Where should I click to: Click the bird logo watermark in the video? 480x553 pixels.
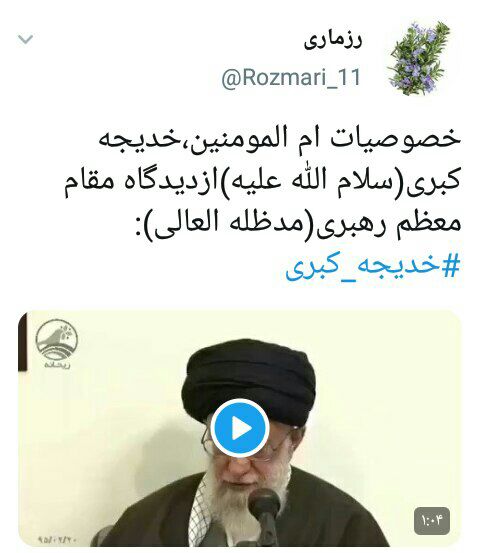pos(56,344)
